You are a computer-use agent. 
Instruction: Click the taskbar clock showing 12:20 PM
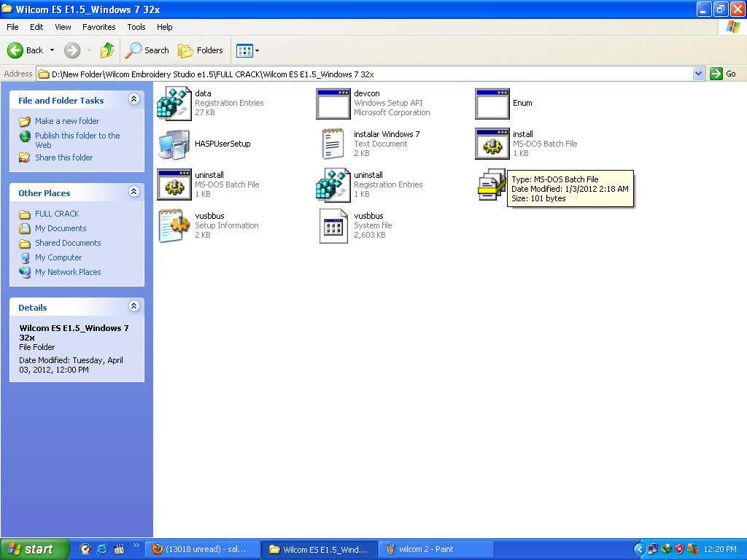click(x=720, y=550)
